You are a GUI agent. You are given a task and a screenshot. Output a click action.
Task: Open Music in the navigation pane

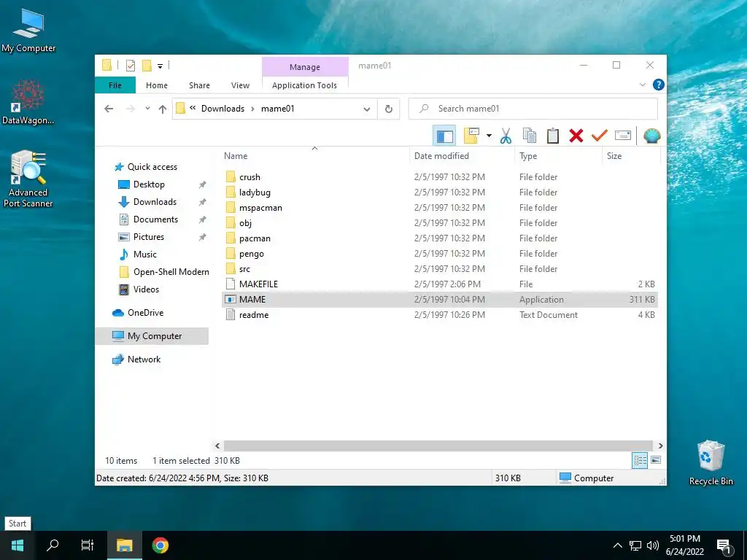pos(145,254)
